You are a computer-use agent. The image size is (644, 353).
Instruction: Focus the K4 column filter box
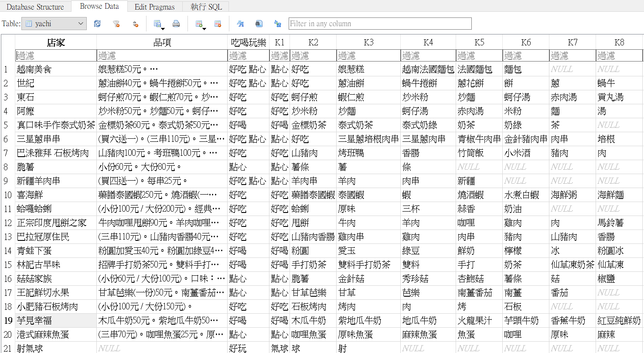pos(428,55)
